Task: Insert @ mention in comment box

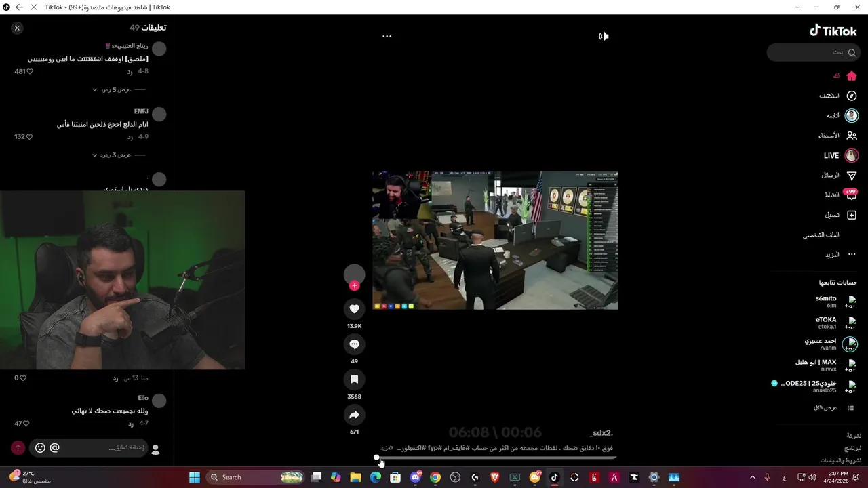Action: pos(55,447)
